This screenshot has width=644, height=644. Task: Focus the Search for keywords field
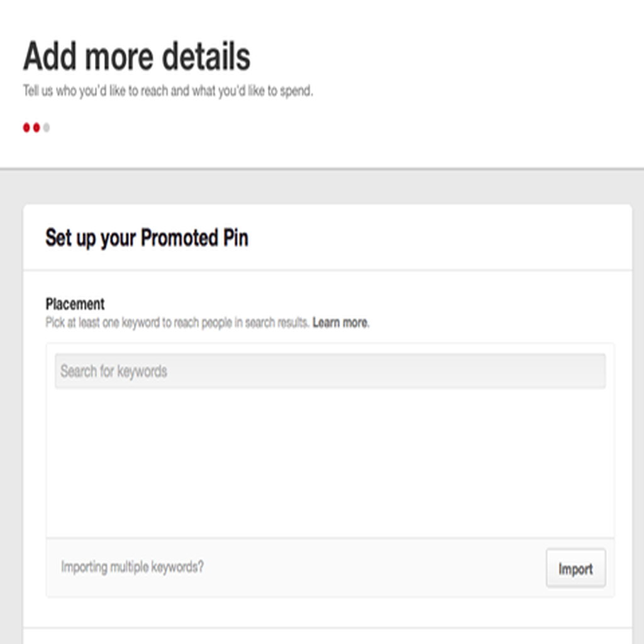coord(330,371)
